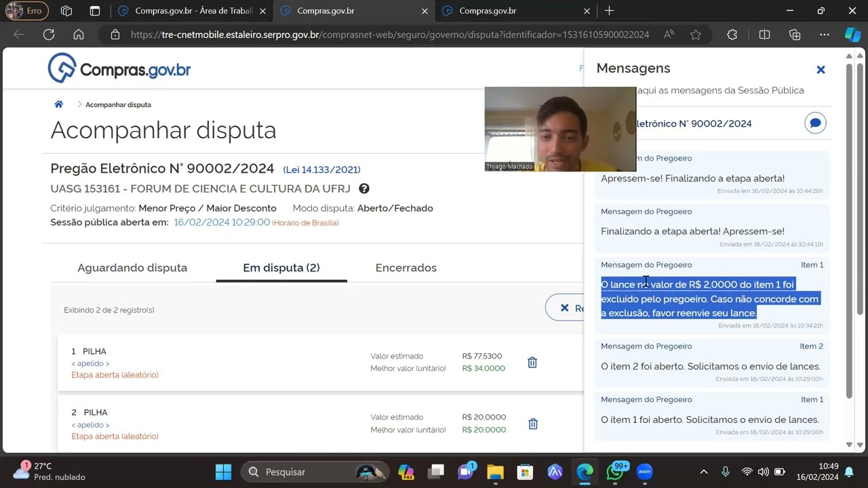Open new browser tab
The image size is (868, 488).
(609, 11)
